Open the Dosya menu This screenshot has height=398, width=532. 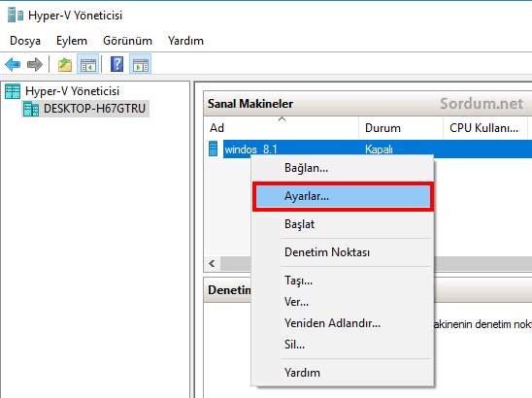(25, 41)
